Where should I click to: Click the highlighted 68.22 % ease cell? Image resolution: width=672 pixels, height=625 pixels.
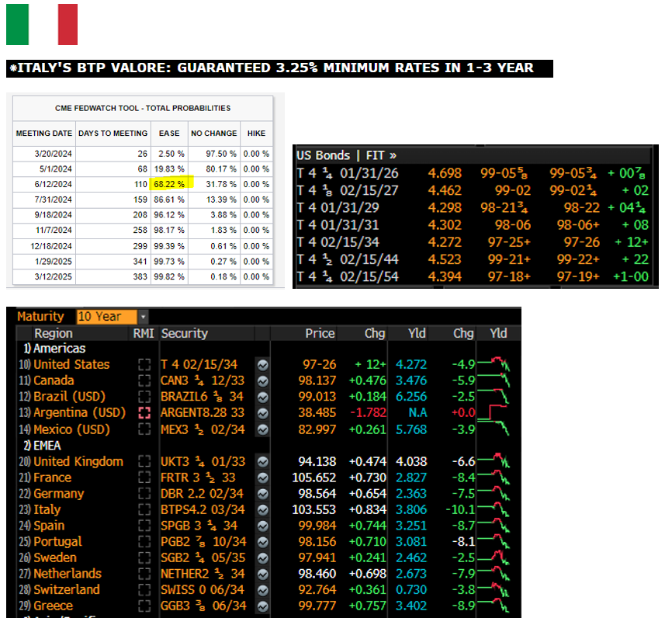[x=171, y=184]
